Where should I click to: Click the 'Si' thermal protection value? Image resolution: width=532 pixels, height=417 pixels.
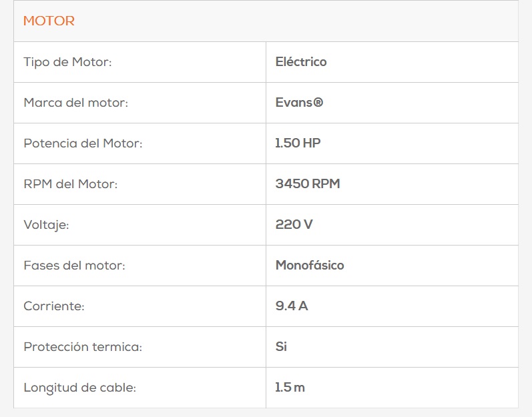coord(281,347)
